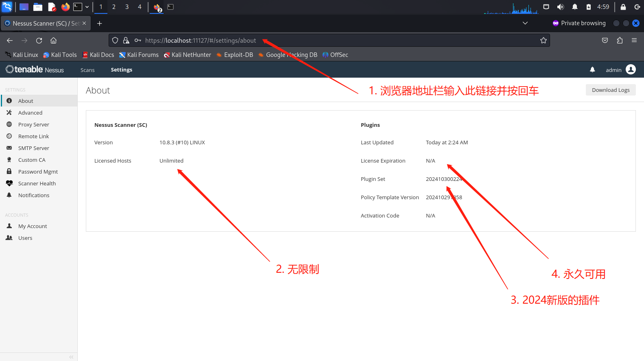644x361 pixels.
Task: Open My Account page
Action: (x=39, y=226)
